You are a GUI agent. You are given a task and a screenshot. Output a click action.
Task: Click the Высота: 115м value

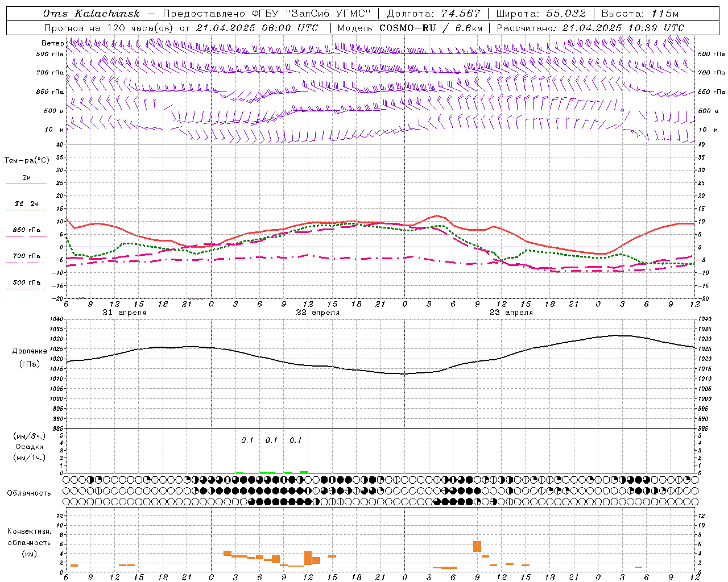[x=640, y=14]
